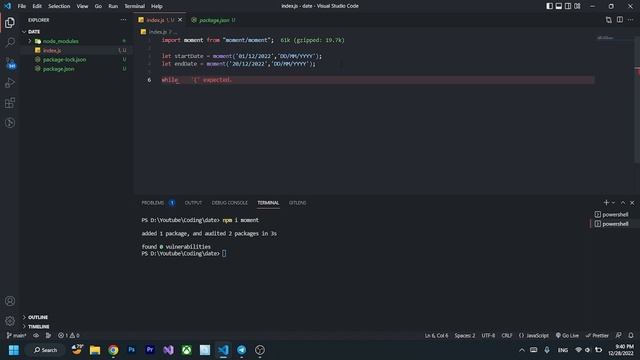This screenshot has height=360, width=640.
Task: Open the Selection menu
Action: pyautogui.click(x=59, y=6)
